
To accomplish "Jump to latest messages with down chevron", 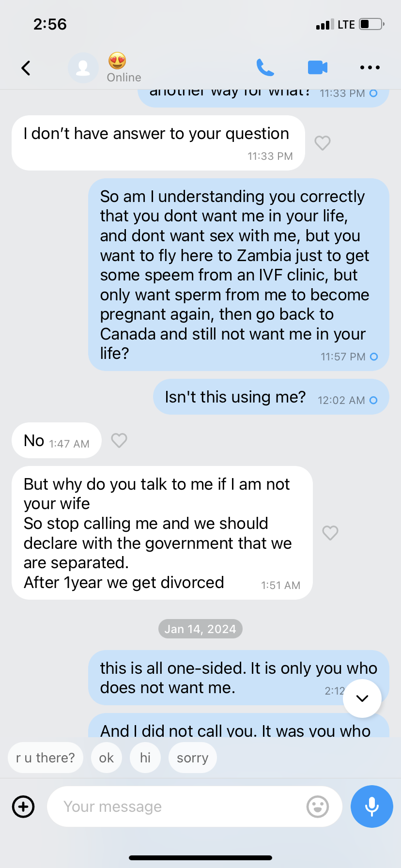I will [362, 698].
